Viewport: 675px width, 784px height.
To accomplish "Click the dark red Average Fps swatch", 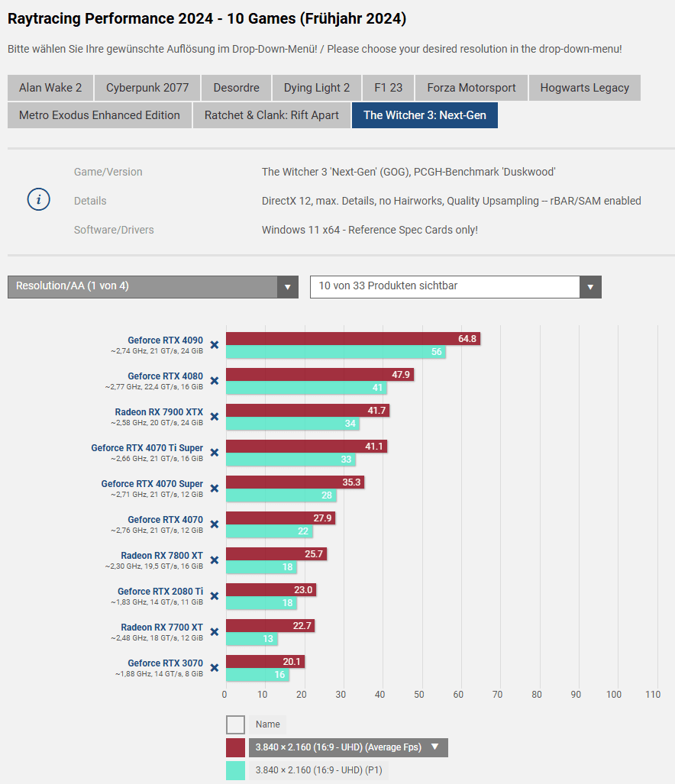I will click(235, 747).
